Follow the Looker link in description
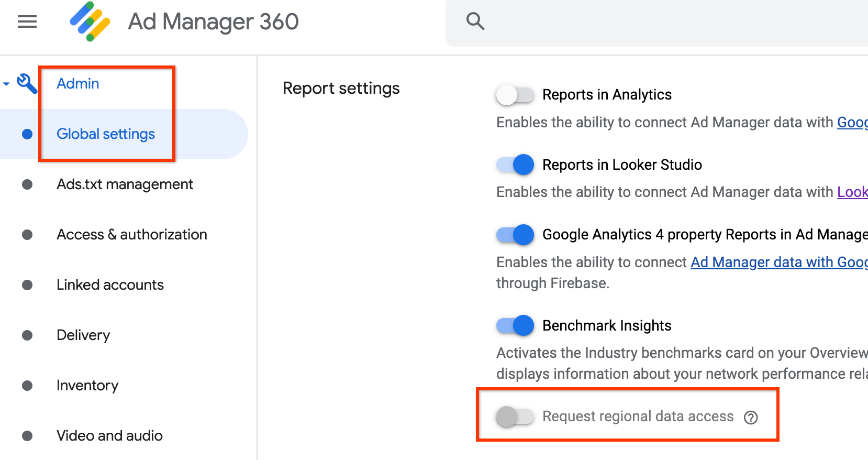868x460 pixels. pos(852,192)
